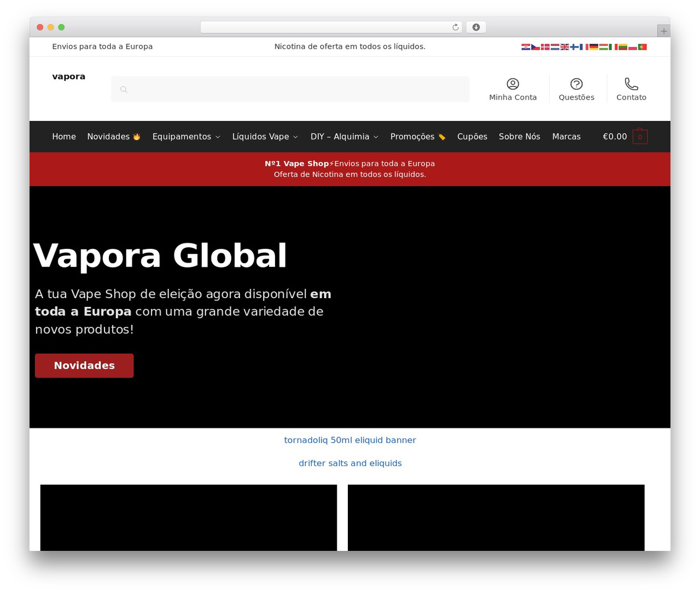Expand the Líquidos Vape submenu chevron
This screenshot has height=593, width=700.
[x=295, y=137]
